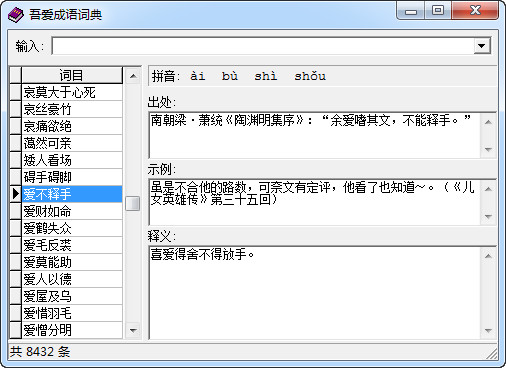Focus the 输入 search text field
This screenshot has height=368, width=506.
point(263,46)
